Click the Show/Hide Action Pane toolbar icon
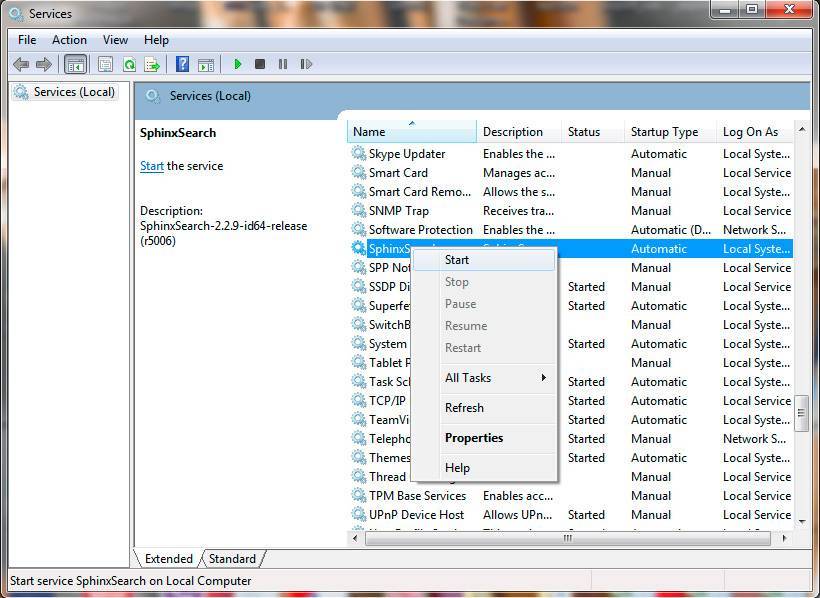Screen dimensions: 820x598 (x=206, y=64)
